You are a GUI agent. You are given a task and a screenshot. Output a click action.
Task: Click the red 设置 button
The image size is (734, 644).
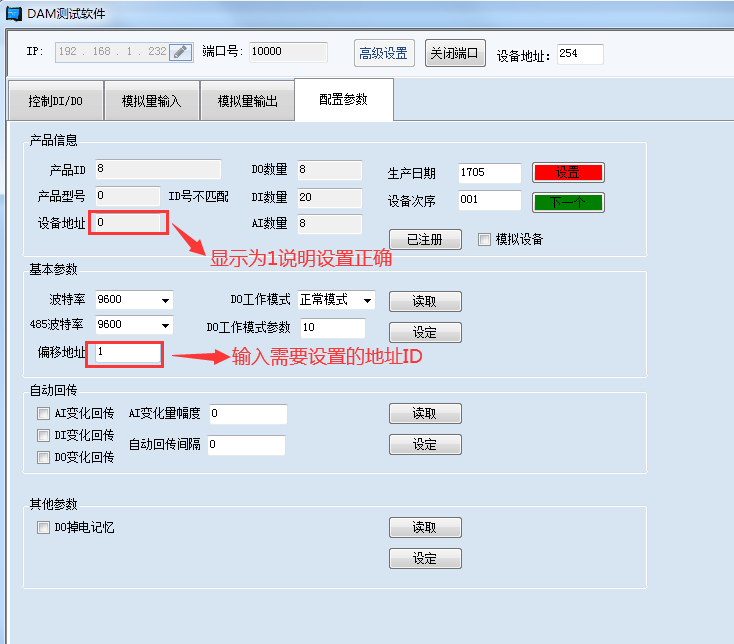coord(568,172)
